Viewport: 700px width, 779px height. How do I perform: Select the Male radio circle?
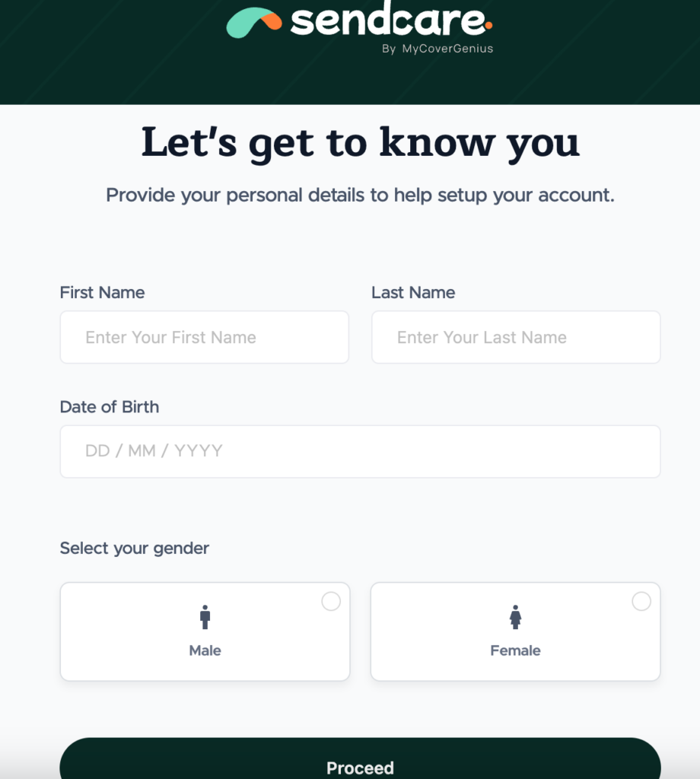(331, 602)
